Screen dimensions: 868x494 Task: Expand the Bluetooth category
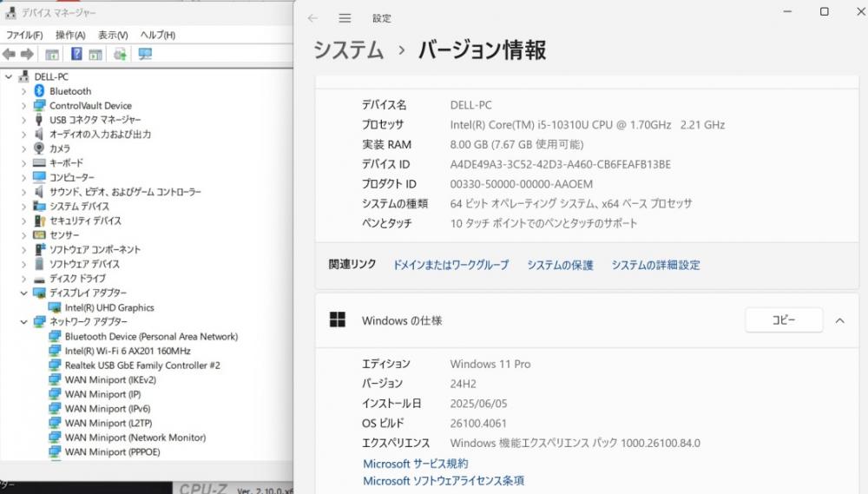[23, 91]
